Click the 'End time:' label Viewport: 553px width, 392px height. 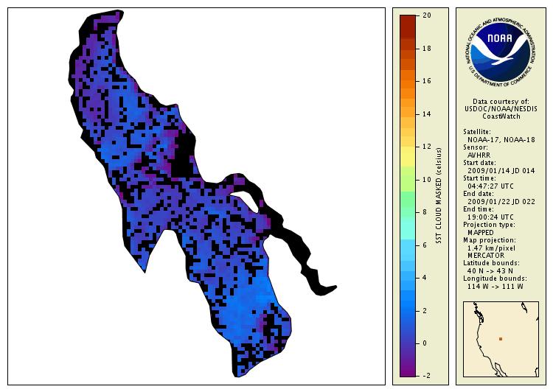[x=479, y=209]
